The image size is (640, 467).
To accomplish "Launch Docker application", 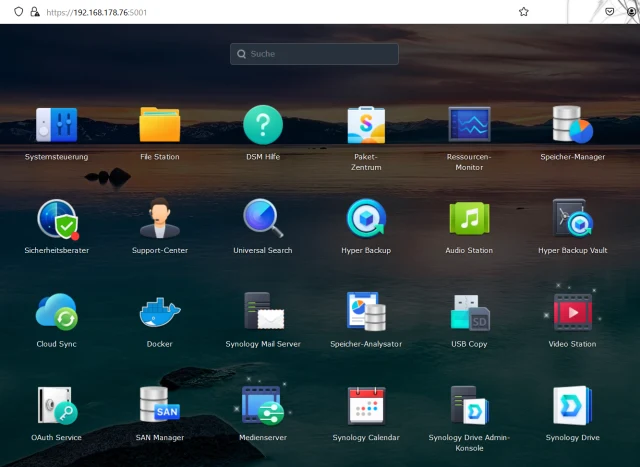I will 159,312.
